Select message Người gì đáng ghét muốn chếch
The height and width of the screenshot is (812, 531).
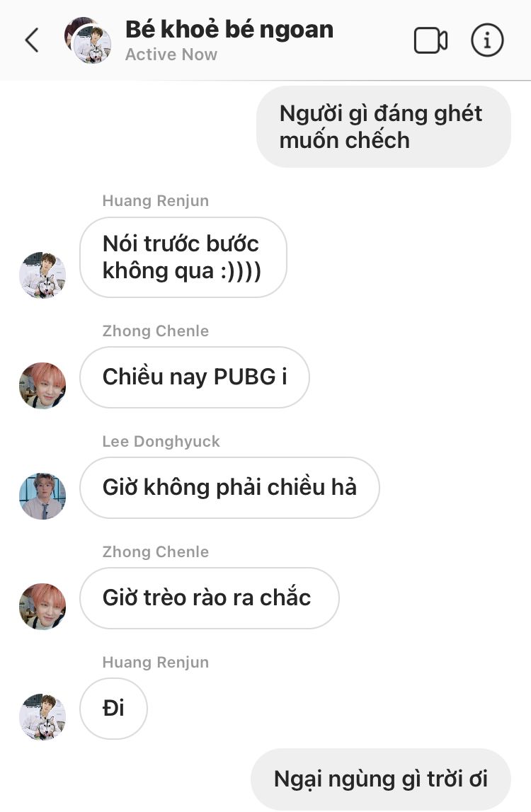pyautogui.click(x=383, y=127)
